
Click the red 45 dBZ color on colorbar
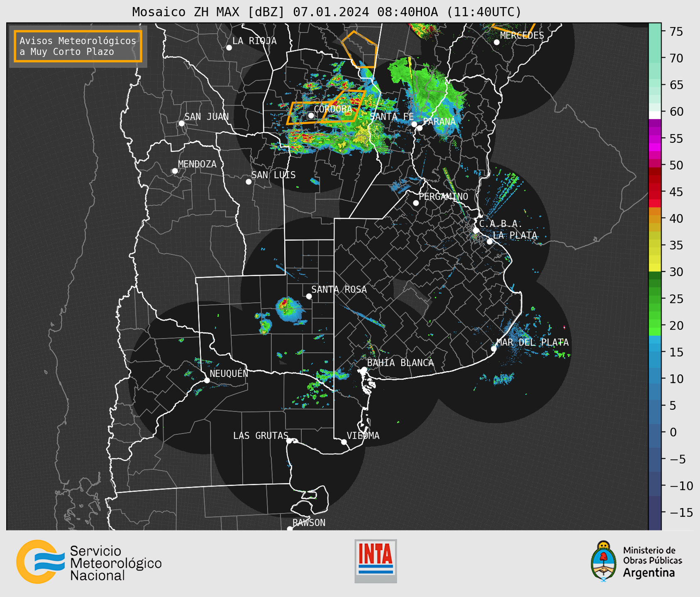pos(655,192)
